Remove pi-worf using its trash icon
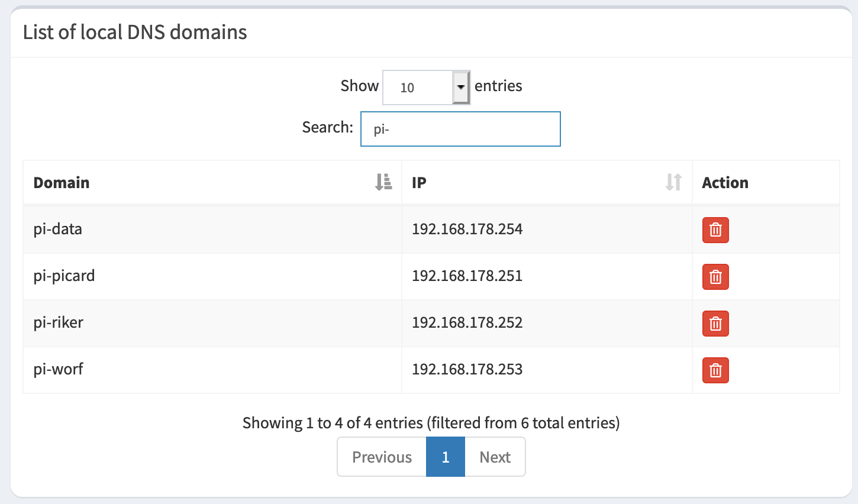This screenshot has height=504, width=858. coord(715,370)
